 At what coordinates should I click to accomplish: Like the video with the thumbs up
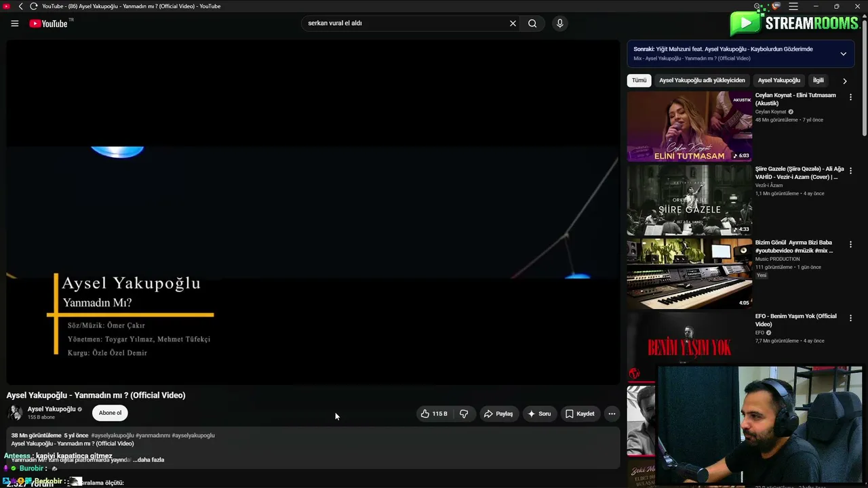434,413
